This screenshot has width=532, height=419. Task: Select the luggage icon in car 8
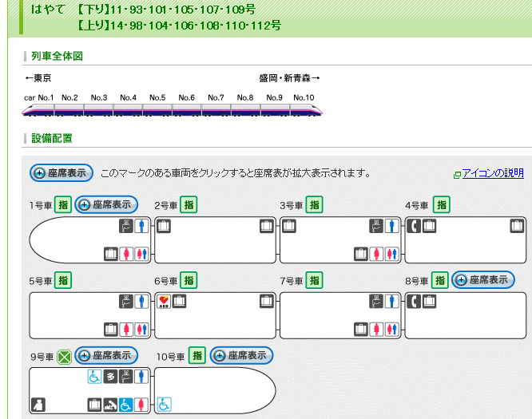coord(429,302)
